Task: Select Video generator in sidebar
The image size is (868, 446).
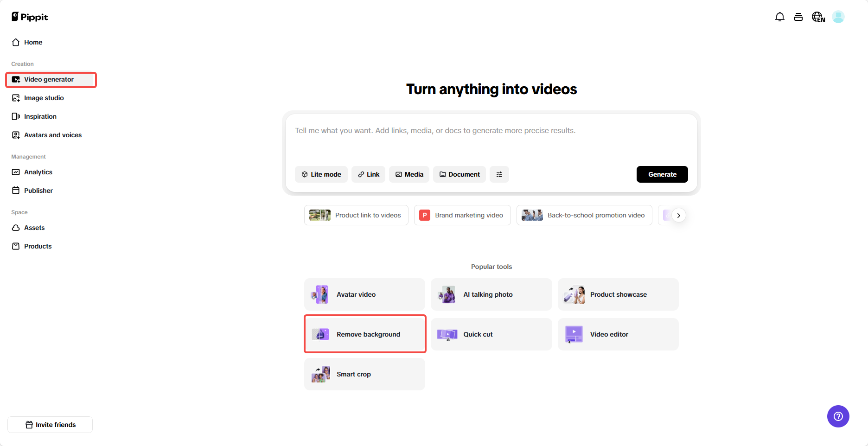Action: click(x=51, y=79)
